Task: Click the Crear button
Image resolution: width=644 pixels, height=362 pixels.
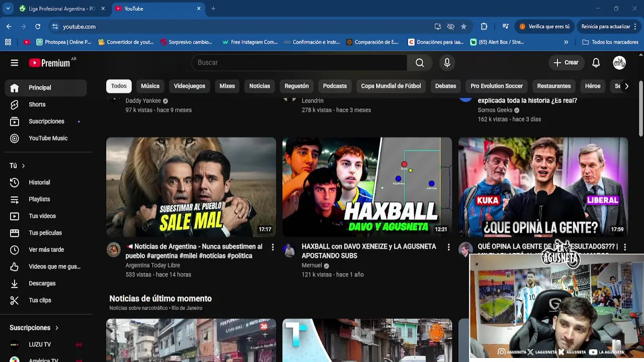Action: click(566, 63)
